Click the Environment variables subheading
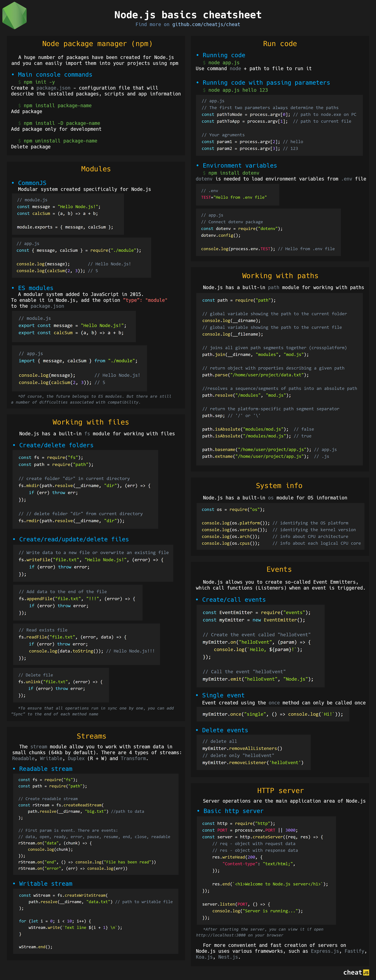This screenshot has width=376, height=980. point(240,165)
